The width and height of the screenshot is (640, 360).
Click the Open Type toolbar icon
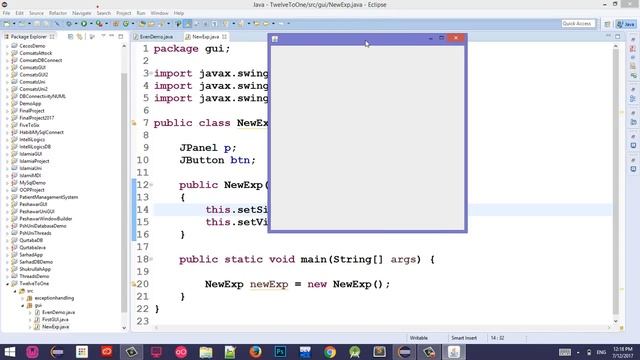(142, 24)
